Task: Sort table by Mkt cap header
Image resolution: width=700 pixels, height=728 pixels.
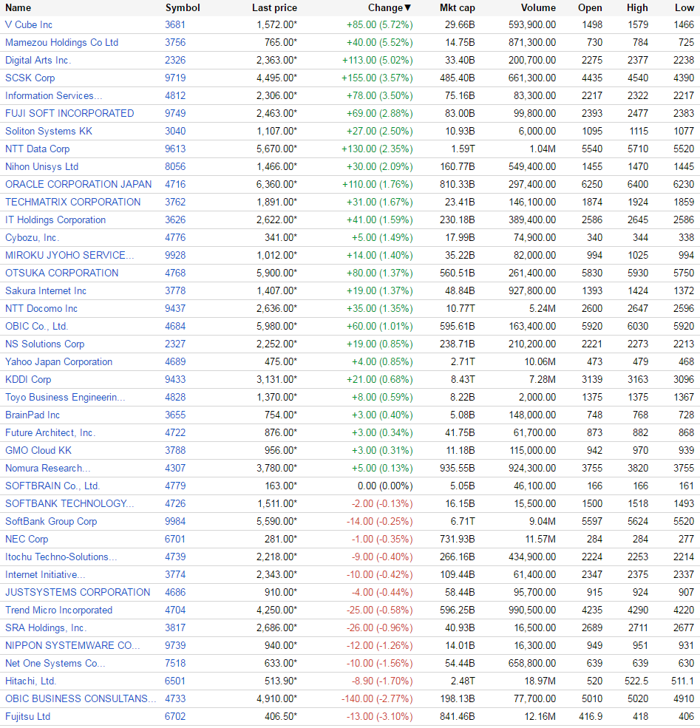Action: click(x=458, y=8)
